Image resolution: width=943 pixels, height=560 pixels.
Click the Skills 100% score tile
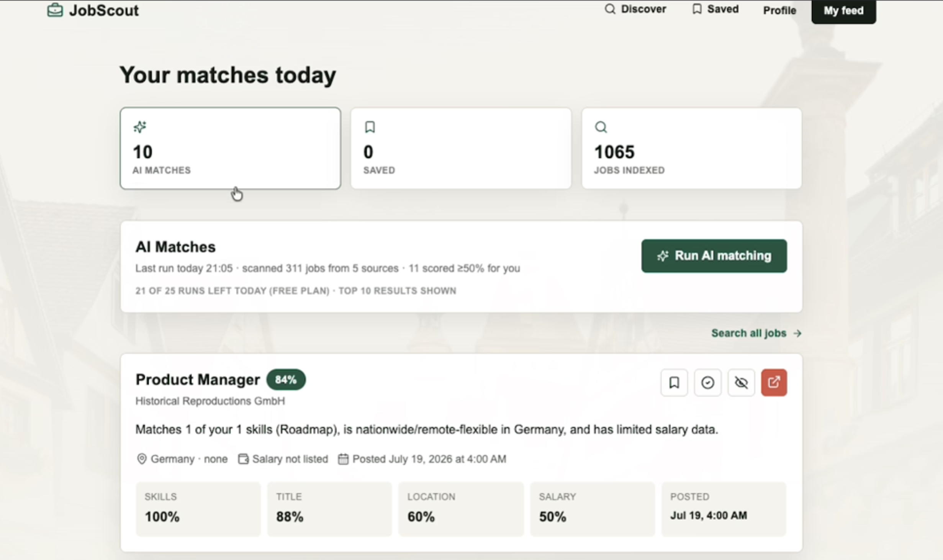coord(198,509)
